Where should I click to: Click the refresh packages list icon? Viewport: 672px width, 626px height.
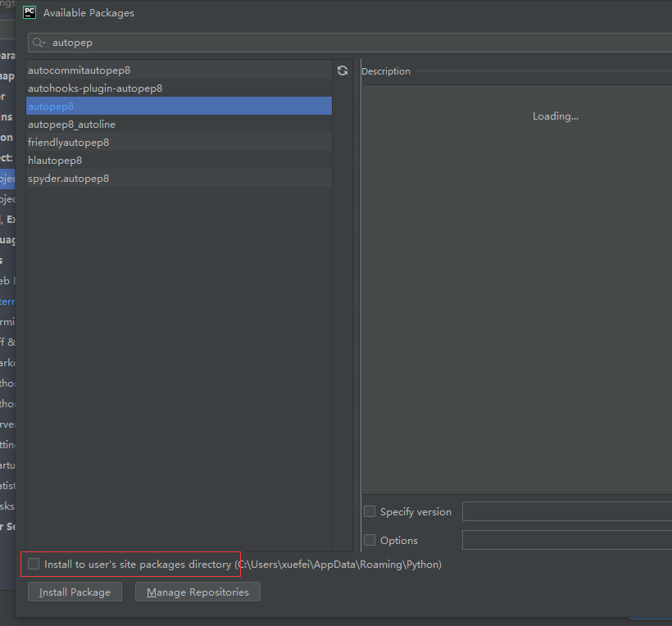click(342, 70)
